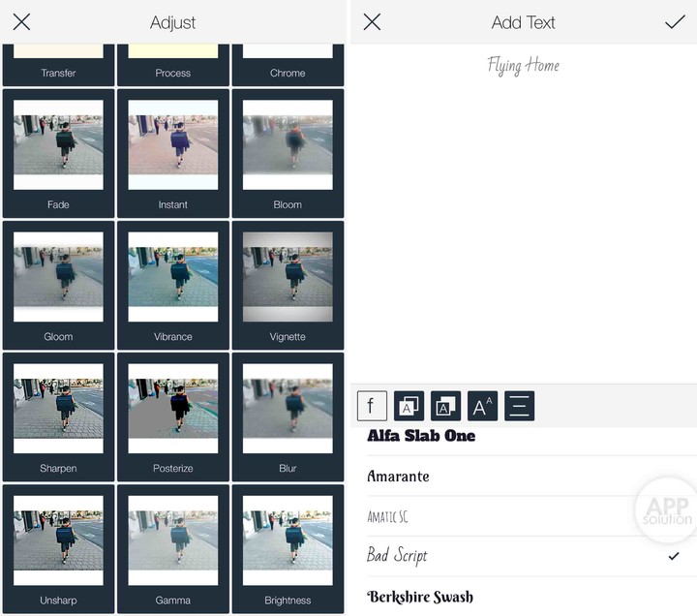Apply the Fade filter thumbnail

(58, 153)
